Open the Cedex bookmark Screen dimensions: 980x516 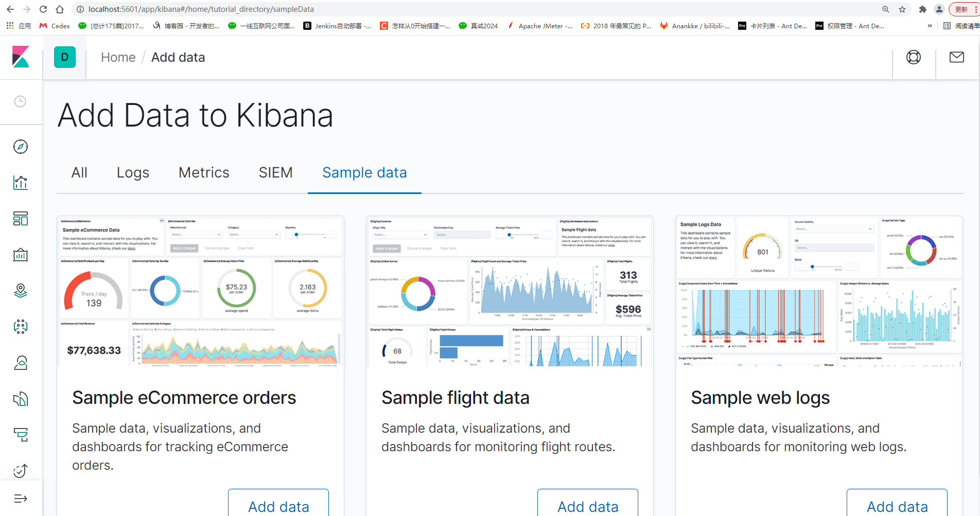click(x=55, y=26)
